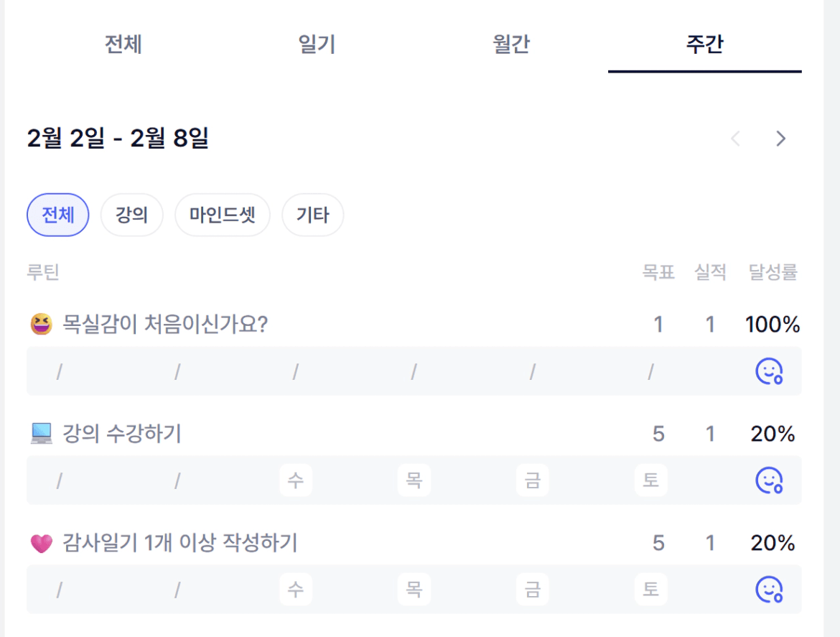Viewport: 840px width, 637px height.
Task: Switch to the 월간 tab
Action: click(x=511, y=45)
